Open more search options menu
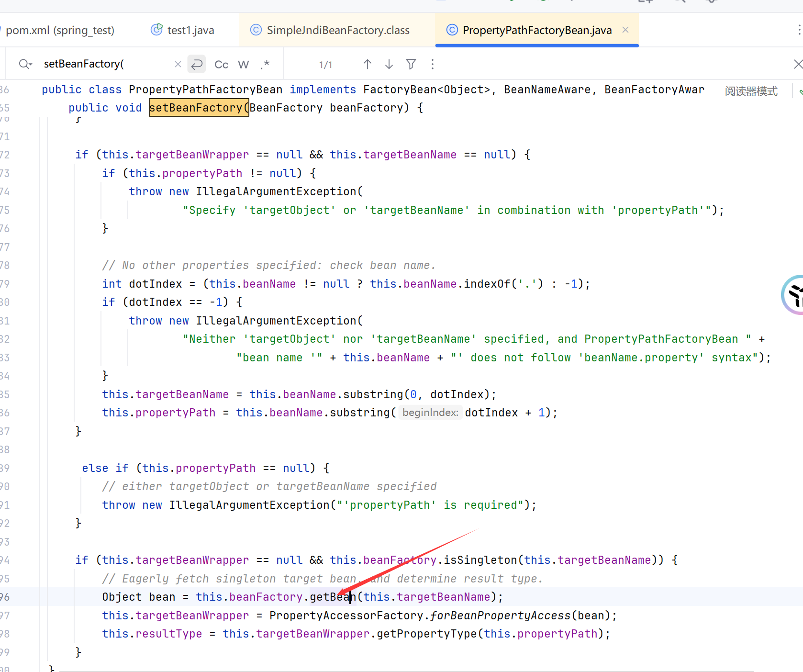This screenshot has height=672, width=803. pos(433,64)
